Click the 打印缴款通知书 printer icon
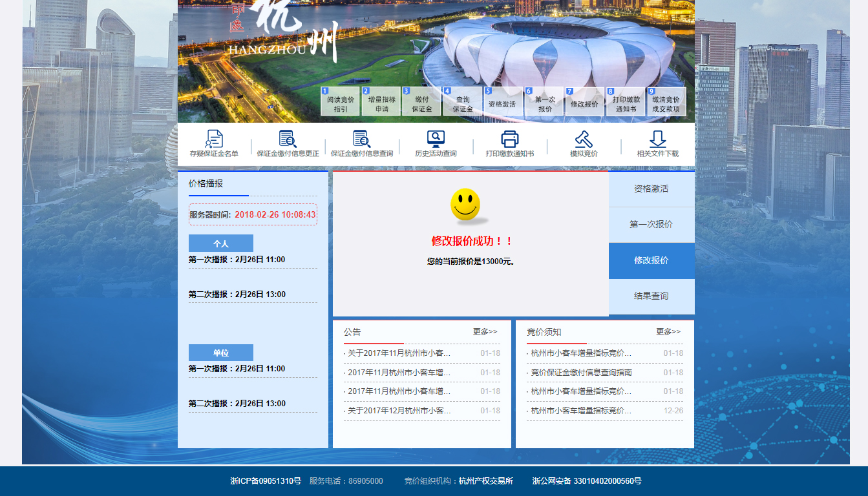 [510, 139]
